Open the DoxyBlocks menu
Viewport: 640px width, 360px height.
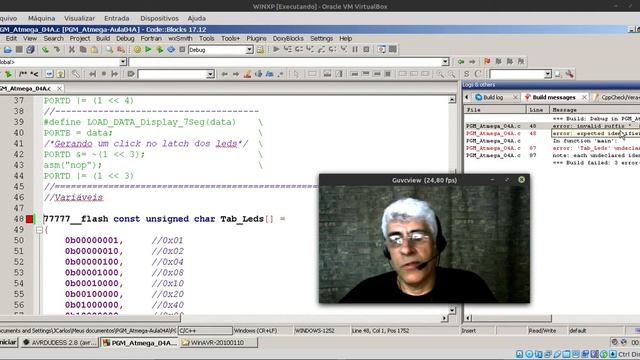(x=288, y=38)
